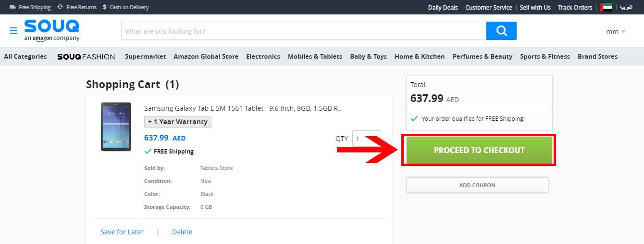Open the SOUQ Fashion logo link
Viewport: 644px width, 244px height.
point(86,57)
